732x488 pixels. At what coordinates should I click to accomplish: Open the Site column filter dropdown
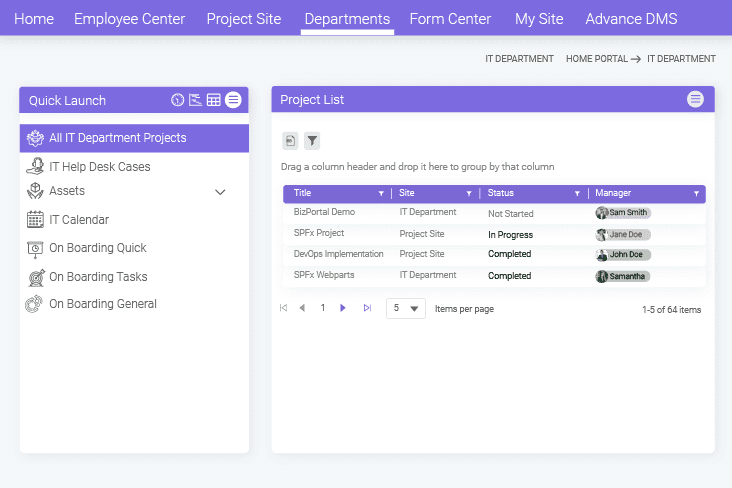pos(469,193)
